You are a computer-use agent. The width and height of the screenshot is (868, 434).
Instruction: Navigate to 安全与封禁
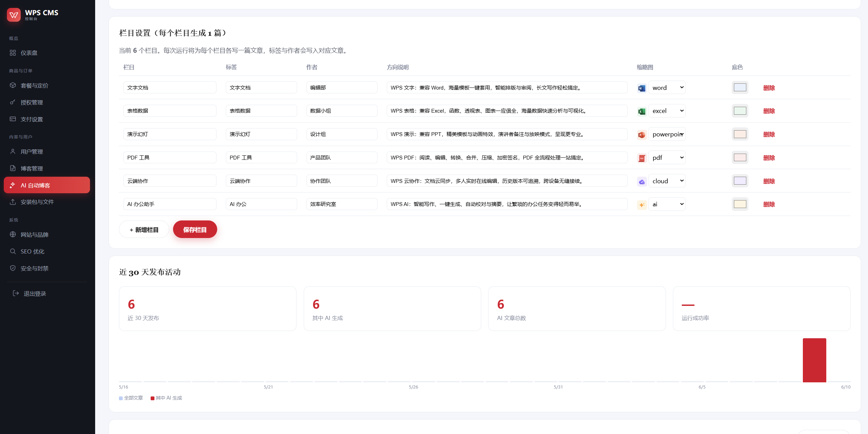(x=47, y=268)
